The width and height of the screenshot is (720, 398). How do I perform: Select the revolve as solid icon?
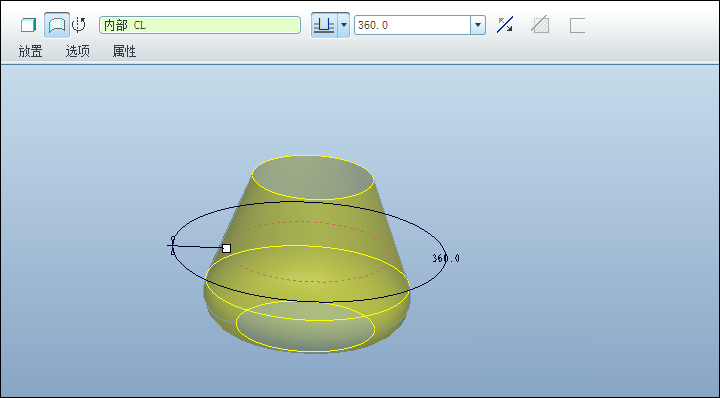(28, 25)
